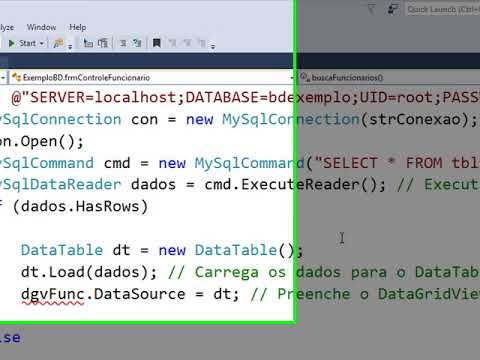Viewport: 480px width, 360px height.
Task: Click the 'SqlCommand' type at line start
Action: pos(47,163)
